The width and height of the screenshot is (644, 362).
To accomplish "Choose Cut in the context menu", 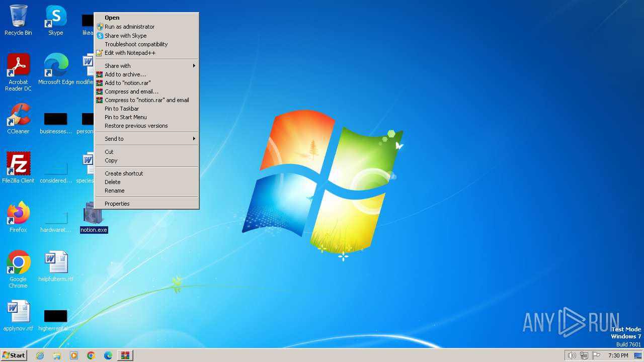I will pyautogui.click(x=146, y=152).
